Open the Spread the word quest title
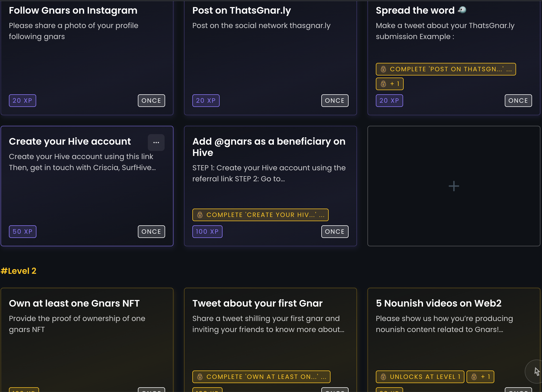542x392 pixels. coord(415,10)
